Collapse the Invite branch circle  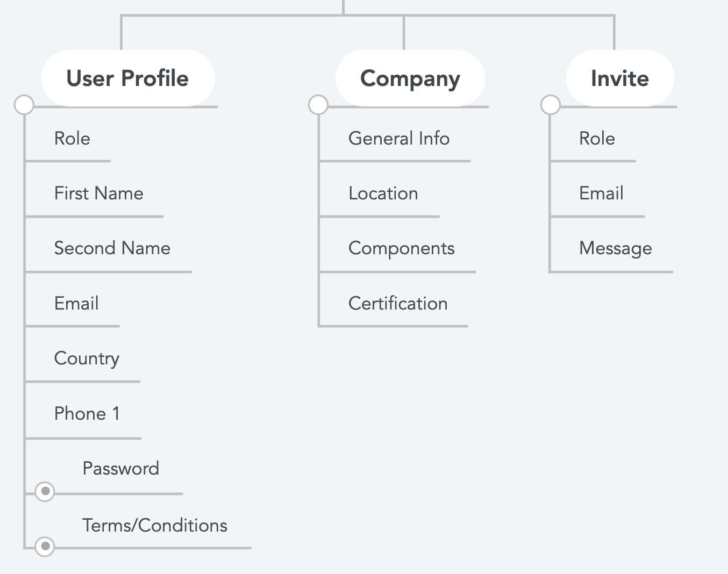[551, 105]
